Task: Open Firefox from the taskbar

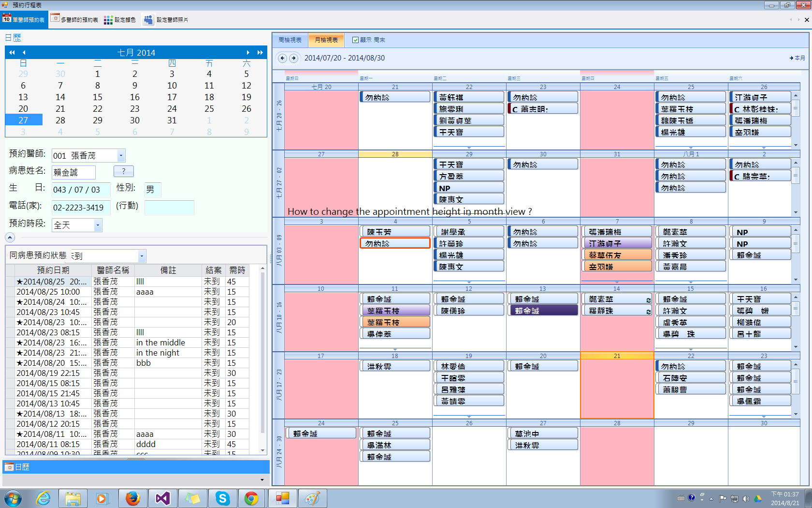Action: click(x=132, y=498)
